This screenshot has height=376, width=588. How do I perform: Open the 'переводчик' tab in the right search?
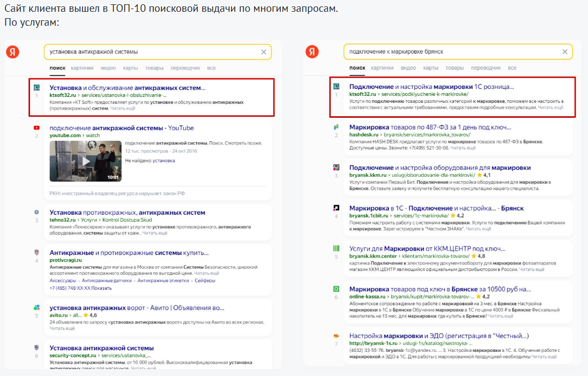486,68
